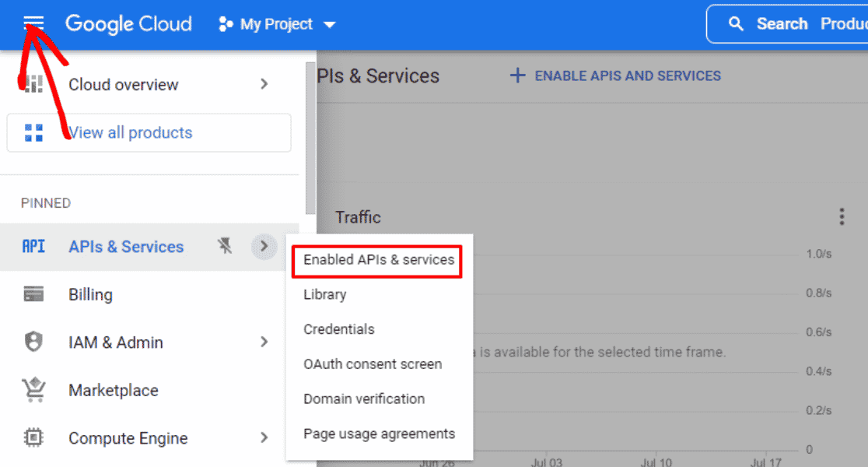Select Enabled APIs & services submenu item
The height and width of the screenshot is (467, 868).
pyautogui.click(x=379, y=260)
